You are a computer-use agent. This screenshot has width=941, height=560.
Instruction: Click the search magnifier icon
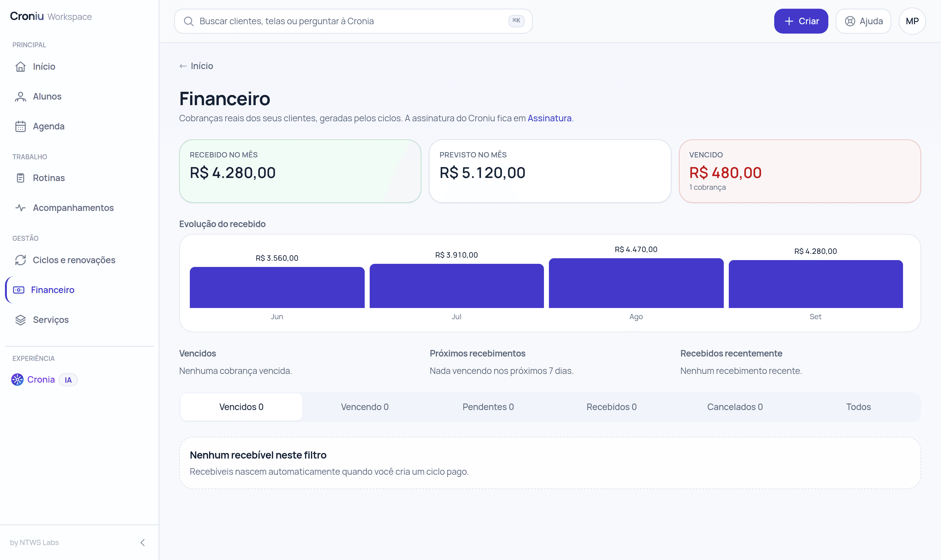coord(189,21)
